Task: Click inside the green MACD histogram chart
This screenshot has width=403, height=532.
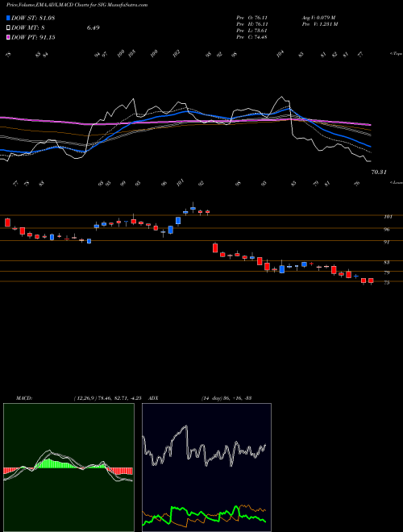Action: tap(69, 468)
